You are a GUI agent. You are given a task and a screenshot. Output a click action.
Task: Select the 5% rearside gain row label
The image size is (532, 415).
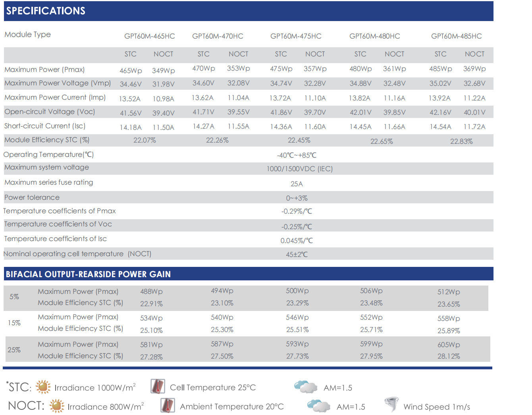(x=14, y=297)
